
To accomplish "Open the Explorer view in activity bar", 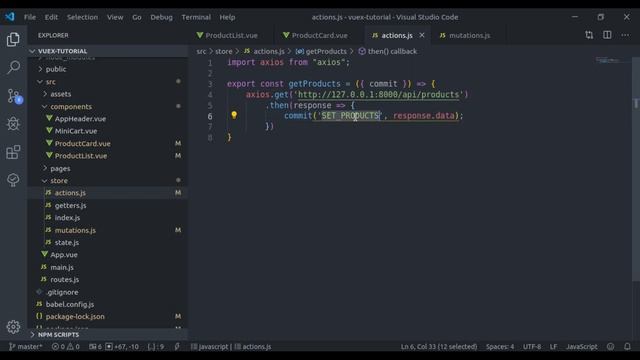I will [x=13, y=40].
